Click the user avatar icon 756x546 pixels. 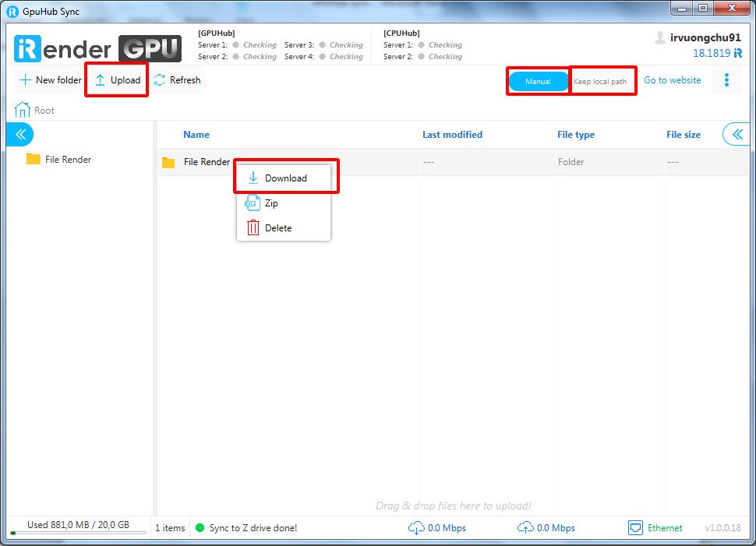(x=660, y=37)
